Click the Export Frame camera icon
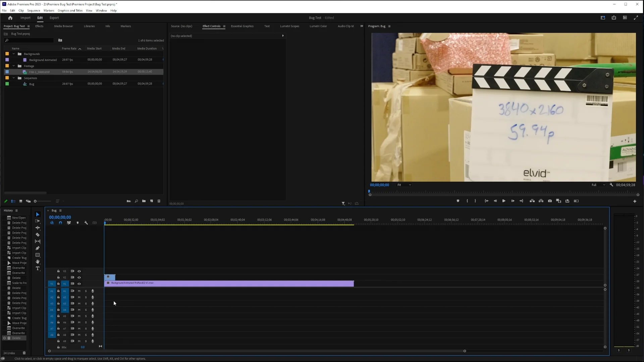644x362 pixels. [550, 201]
